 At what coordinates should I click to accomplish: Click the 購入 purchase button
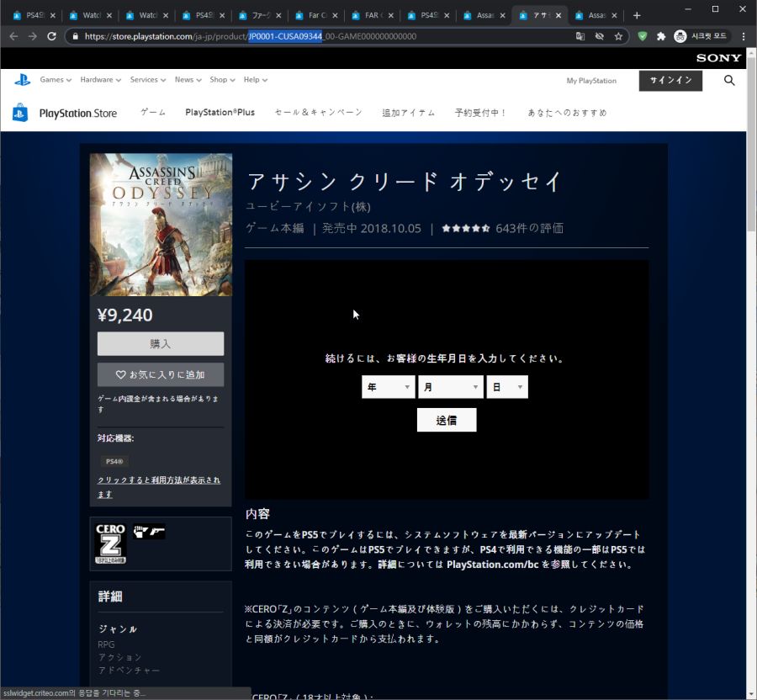coord(161,344)
